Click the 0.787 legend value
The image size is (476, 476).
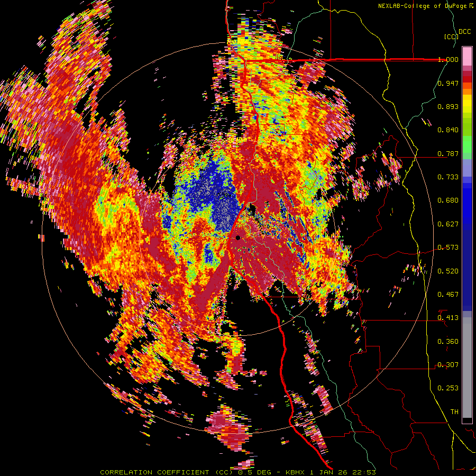pyautogui.click(x=448, y=153)
